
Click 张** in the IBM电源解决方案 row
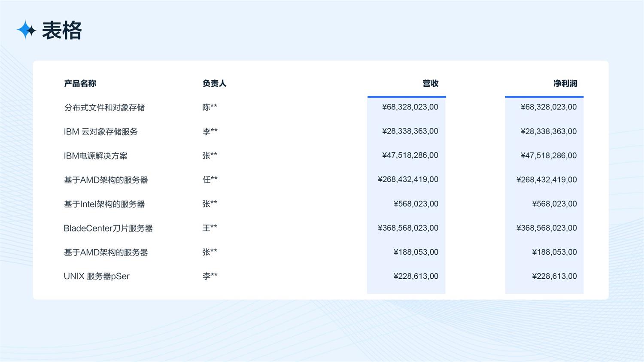(x=210, y=155)
